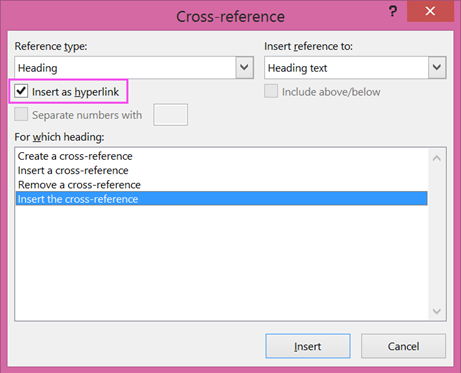Click the Insert button
Image resolution: width=461 pixels, height=373 pixels.
[308, 346]
